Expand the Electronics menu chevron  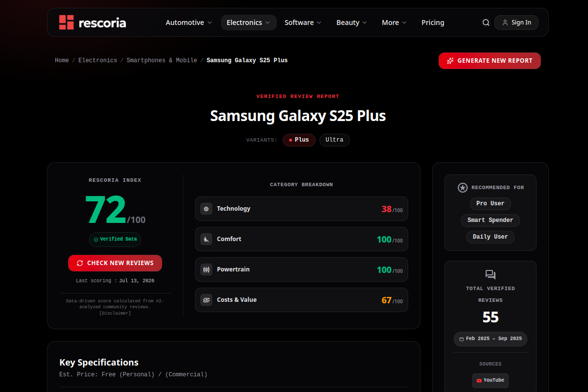point(268,23)
